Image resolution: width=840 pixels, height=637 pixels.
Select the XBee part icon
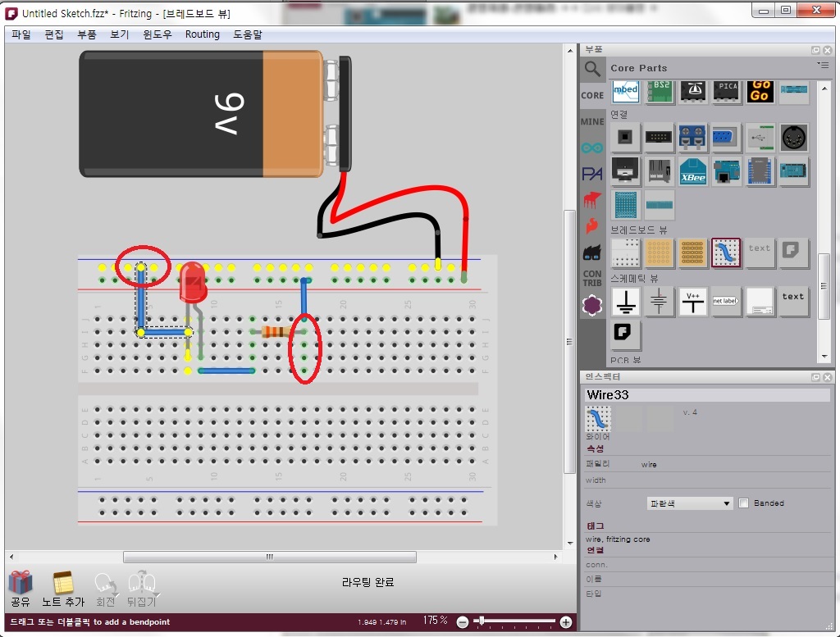click(693, 172)
